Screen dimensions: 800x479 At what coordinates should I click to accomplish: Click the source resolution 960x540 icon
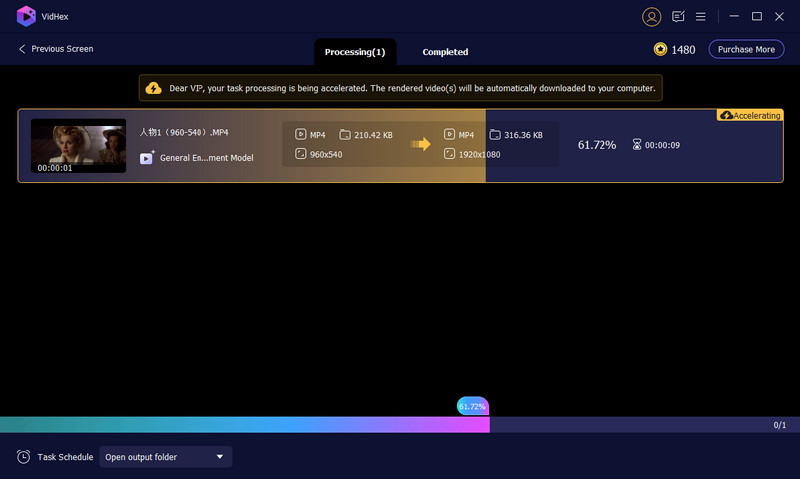[x=301, y=154]
